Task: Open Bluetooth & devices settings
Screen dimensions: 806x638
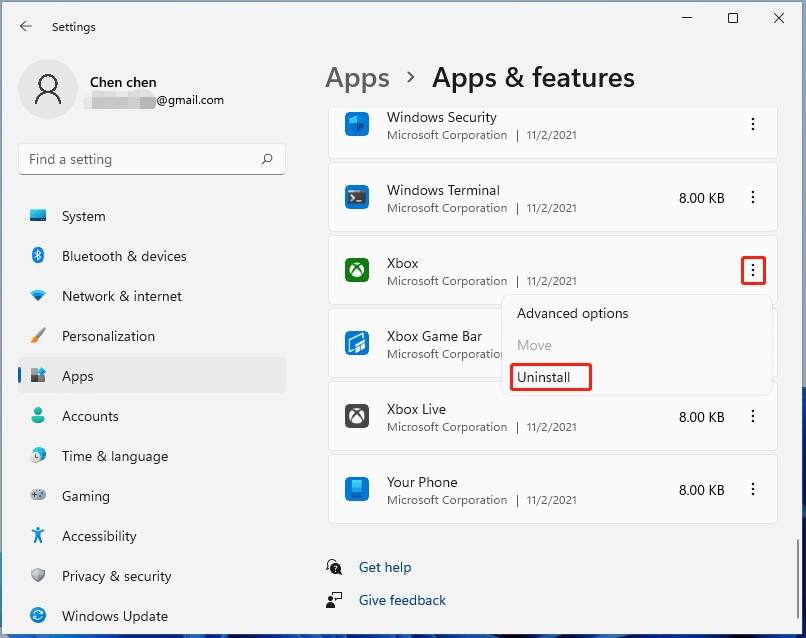Action: [124, 256]
